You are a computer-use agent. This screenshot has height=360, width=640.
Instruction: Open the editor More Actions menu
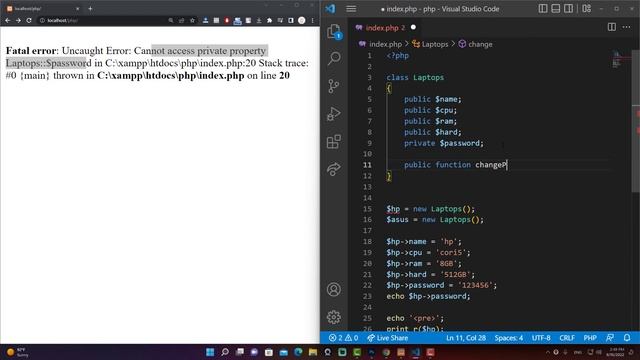point(627,27)
